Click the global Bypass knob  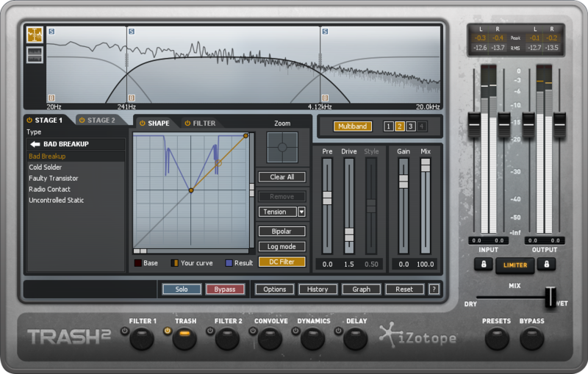pos(531,339)
